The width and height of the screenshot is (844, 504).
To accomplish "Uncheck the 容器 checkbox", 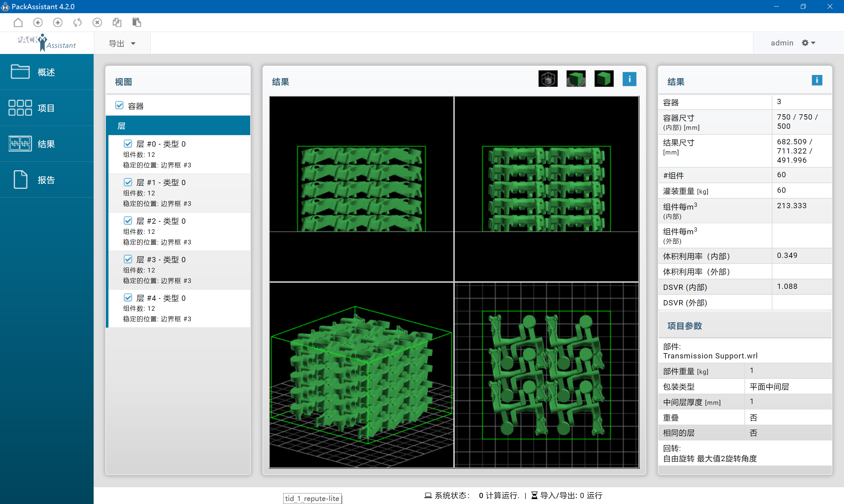I will tap(119, 105).
